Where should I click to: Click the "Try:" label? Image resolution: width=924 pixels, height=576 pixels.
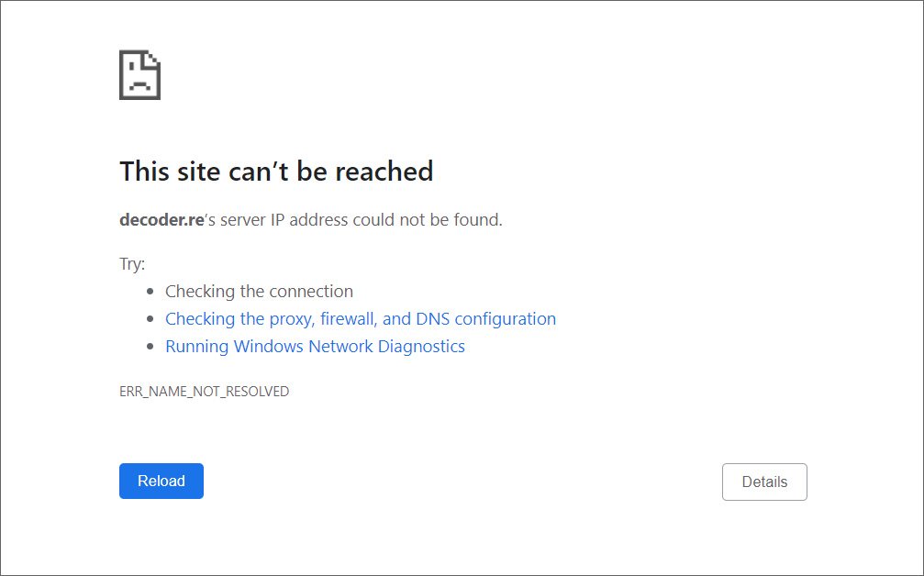(132, 264)
